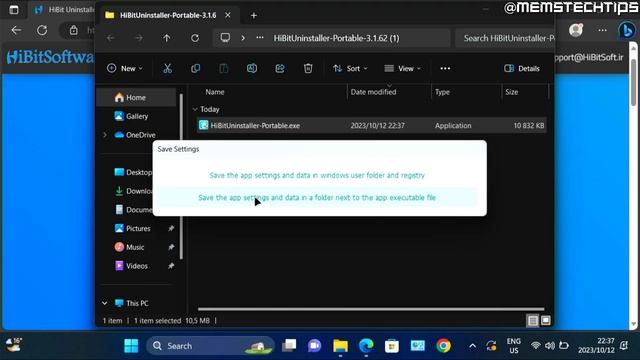This screenshot has width=640, height=360.
Task: Open the Bing Copilot sidebar icon in Edge
Action: tap(627, 30)
